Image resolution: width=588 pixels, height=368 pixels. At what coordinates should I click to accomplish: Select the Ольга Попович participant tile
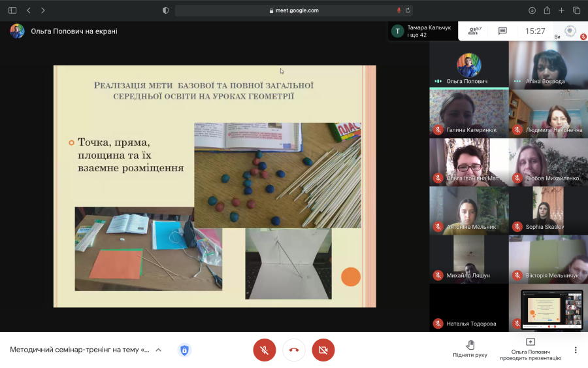(x=468, y=65)
